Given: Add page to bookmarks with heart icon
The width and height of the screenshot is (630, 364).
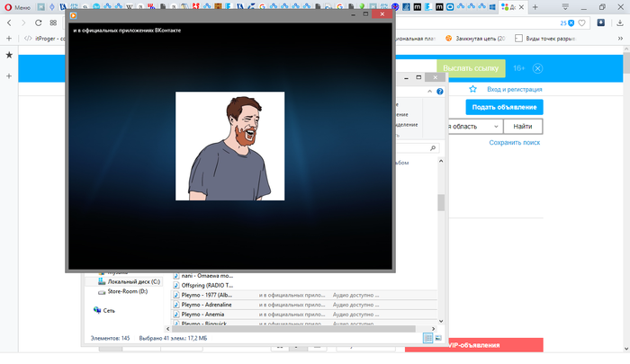Looking at the screenshot, I should [x=581, y=23].
